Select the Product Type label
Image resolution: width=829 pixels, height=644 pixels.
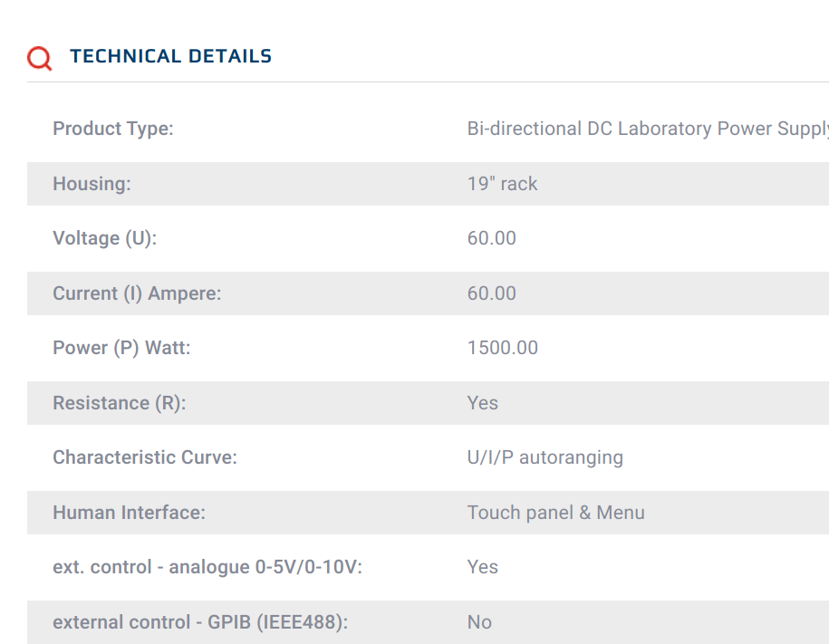tap(113, 129)
